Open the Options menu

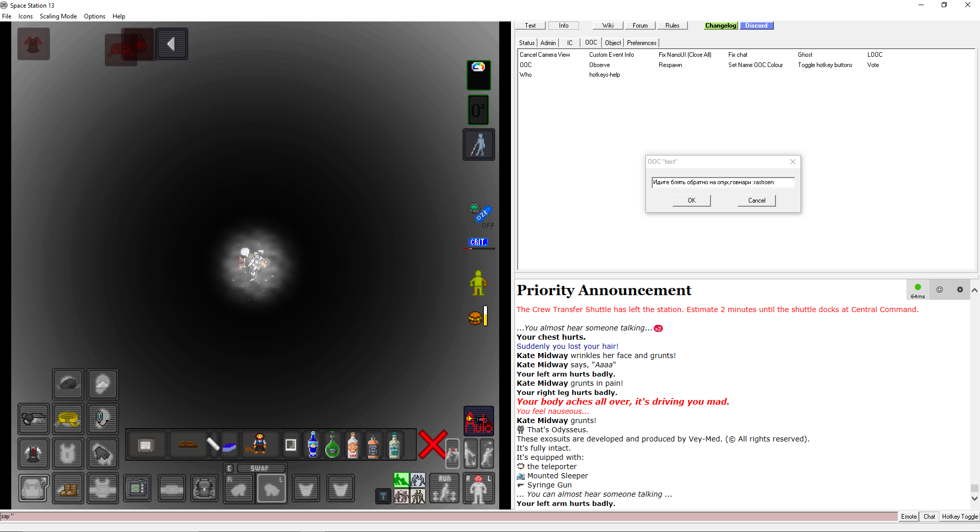95,16
